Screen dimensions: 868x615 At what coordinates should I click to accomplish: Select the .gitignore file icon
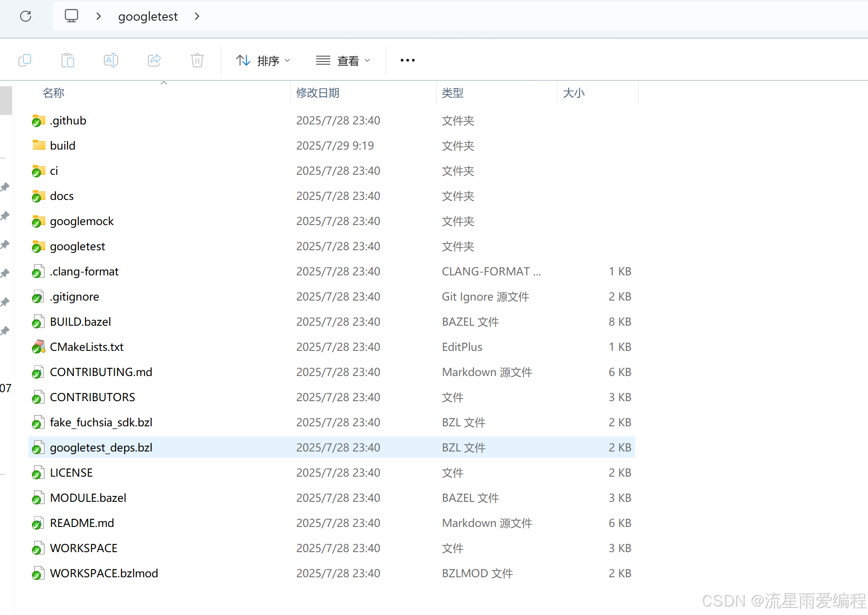pyautogui.click(x=39, y=296)
